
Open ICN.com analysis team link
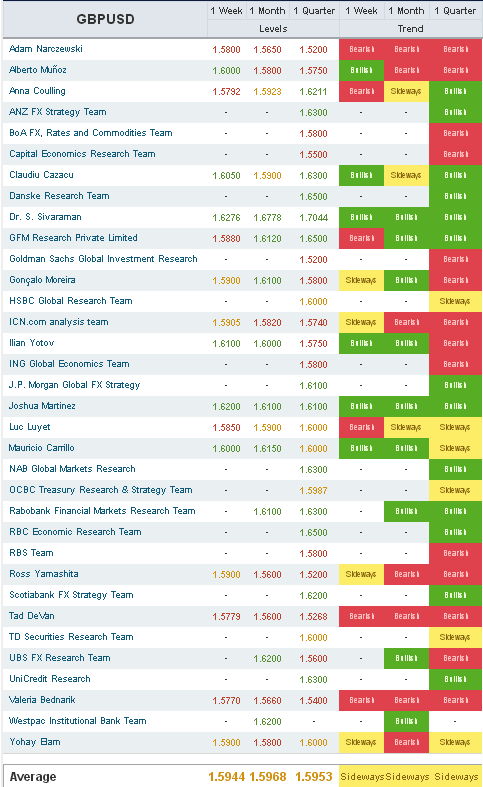tap(59, 322)
